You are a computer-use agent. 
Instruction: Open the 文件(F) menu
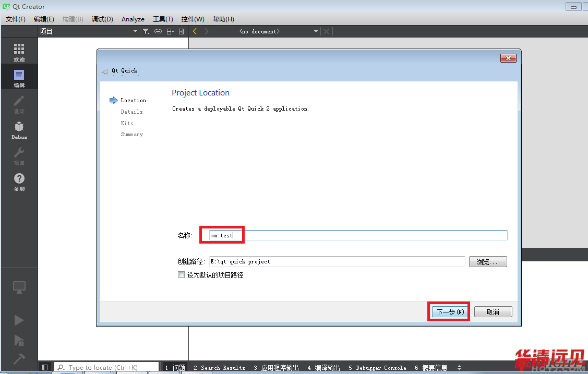[16, 19]
